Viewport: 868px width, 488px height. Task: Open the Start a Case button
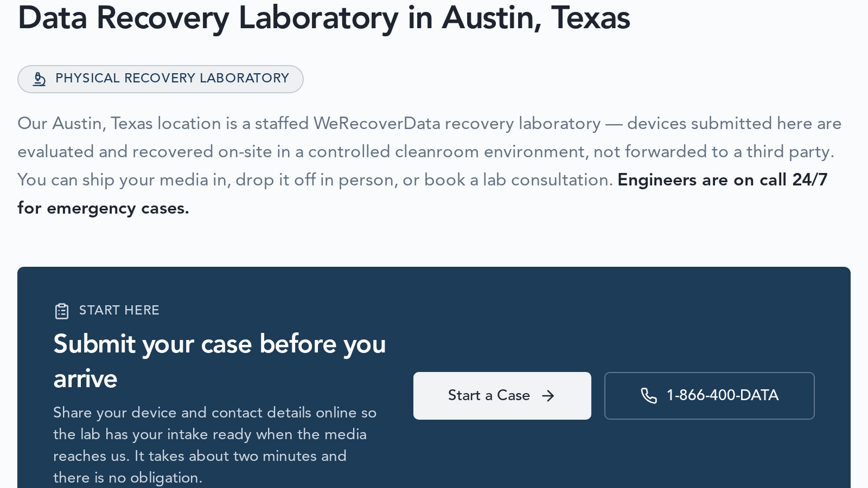pos(502,396)
